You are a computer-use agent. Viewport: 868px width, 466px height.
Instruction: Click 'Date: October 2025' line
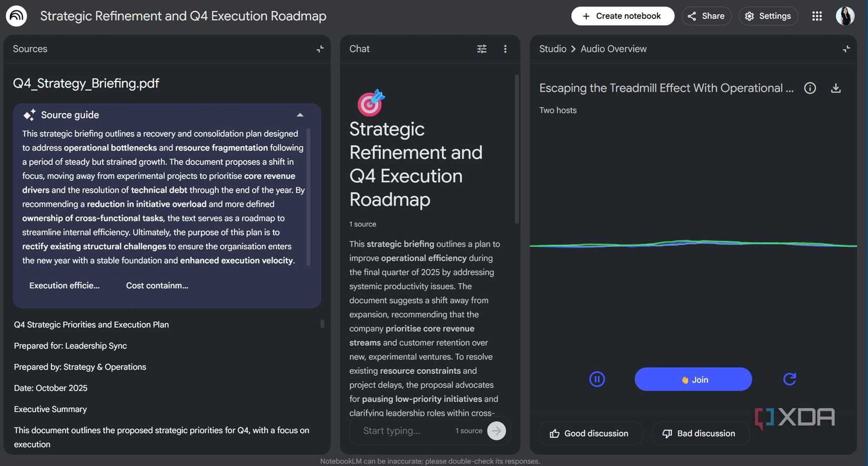(x=51, y=388)
